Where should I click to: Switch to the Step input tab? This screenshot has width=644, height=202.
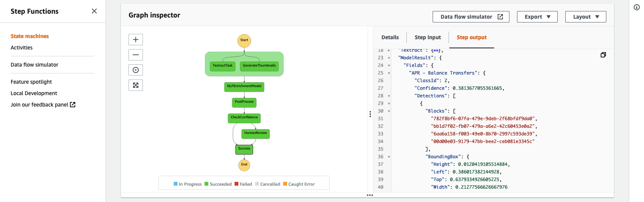point(428,37)
